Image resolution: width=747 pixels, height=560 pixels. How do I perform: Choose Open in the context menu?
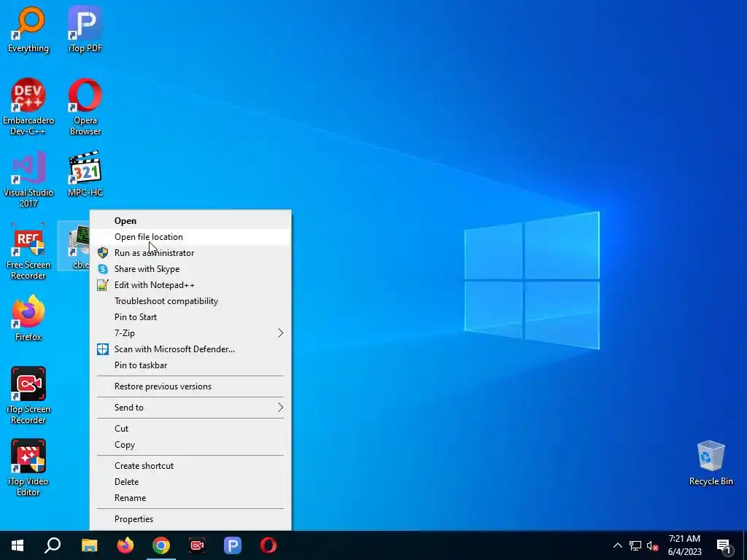pos(190,220)
